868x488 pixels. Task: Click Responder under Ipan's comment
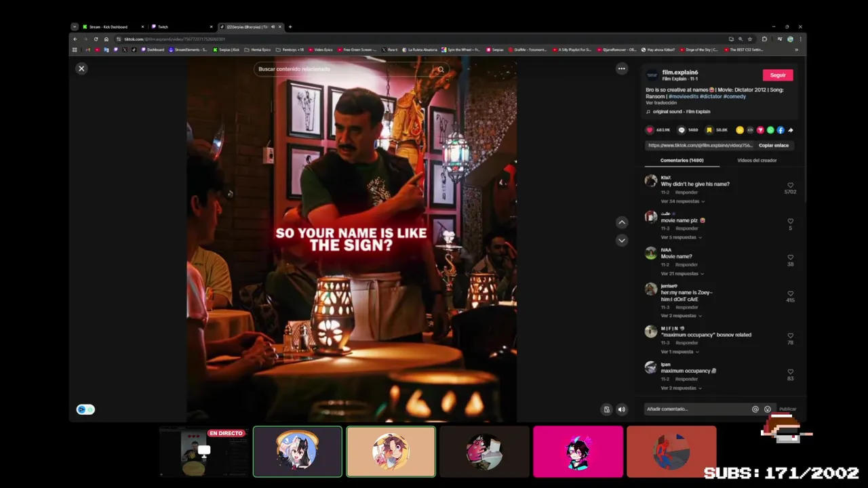point(686,379)
